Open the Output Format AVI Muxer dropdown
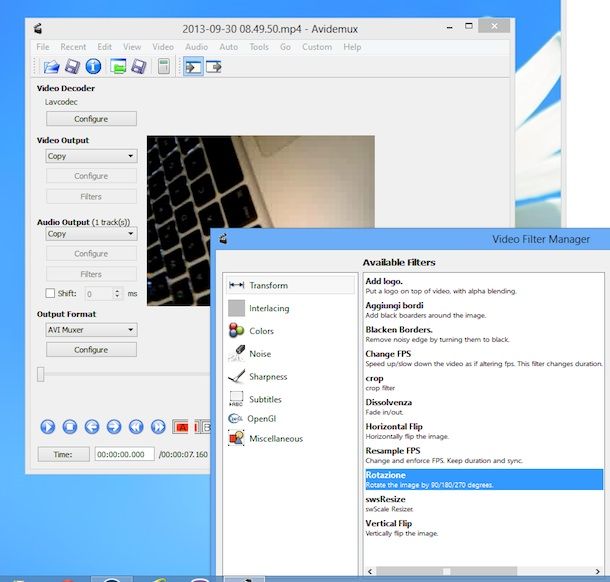 tap(91, 330)
